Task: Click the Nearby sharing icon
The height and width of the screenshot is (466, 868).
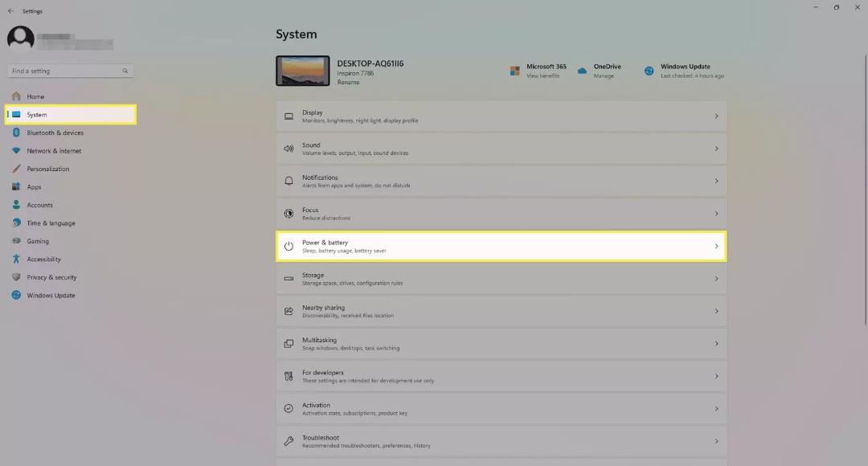Action: (x=289, y=311)
